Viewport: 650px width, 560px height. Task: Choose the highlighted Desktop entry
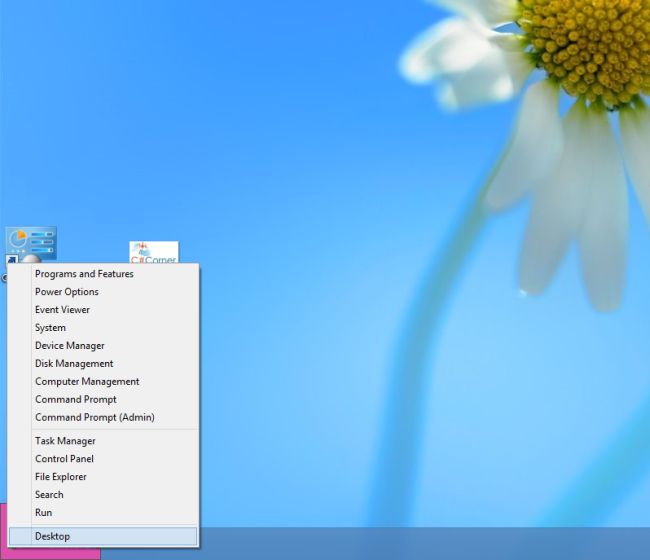coord(103,536)
